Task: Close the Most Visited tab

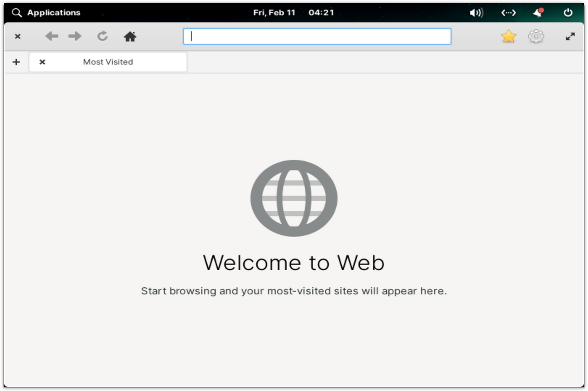Action: tap(42, 62)
